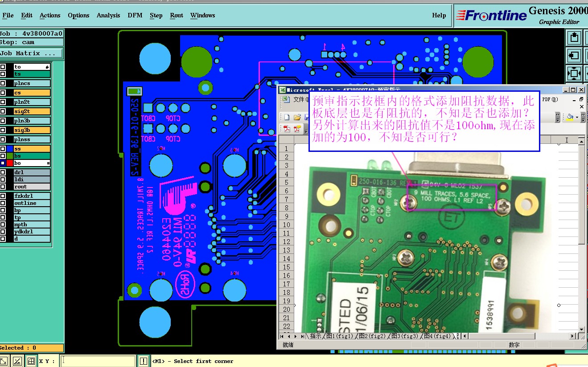Click the first PDF icon in Excel toolbar
Viewport: 588px width, 367px height.
coord(287,129)
